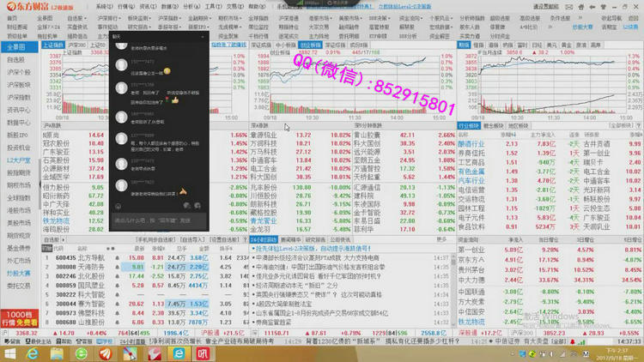The image size is (644, 362).
Task: Open the 行业板块 tab on right panel
Action: tap(469, 124)
